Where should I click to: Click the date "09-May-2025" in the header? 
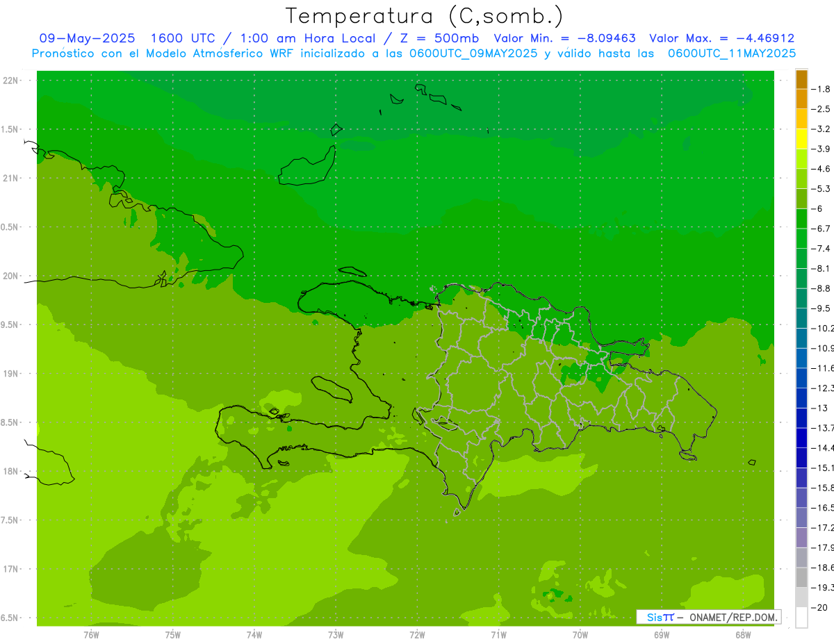(x=88, y=38)
